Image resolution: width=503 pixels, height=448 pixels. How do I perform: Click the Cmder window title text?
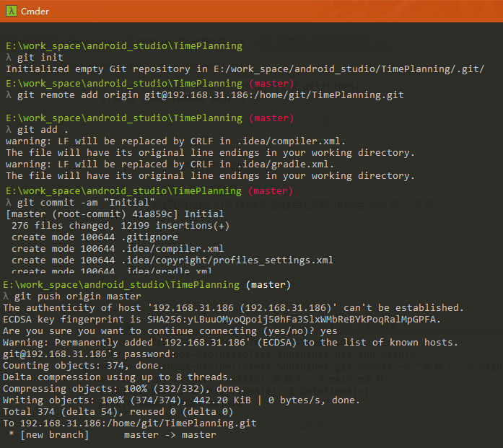point(35,11)
